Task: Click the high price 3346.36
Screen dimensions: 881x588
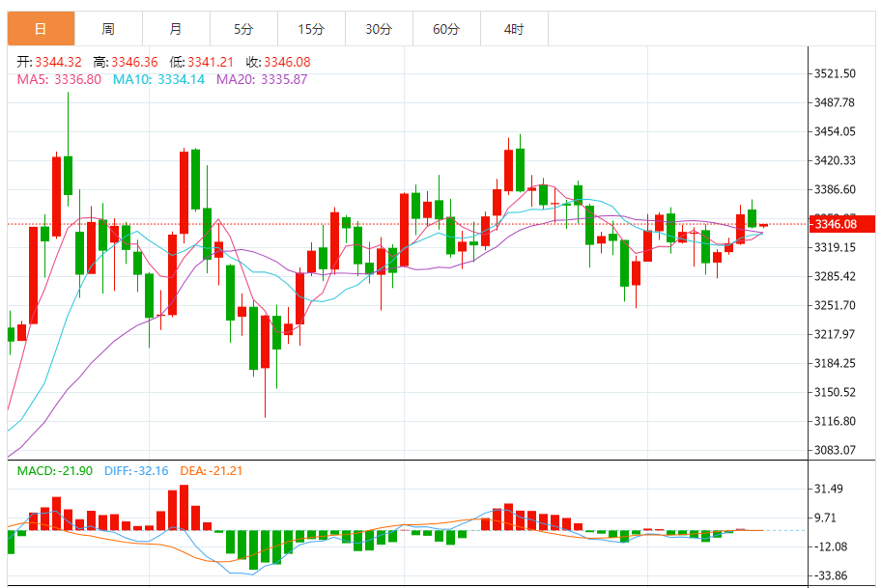Action: [x=134, y=62]
